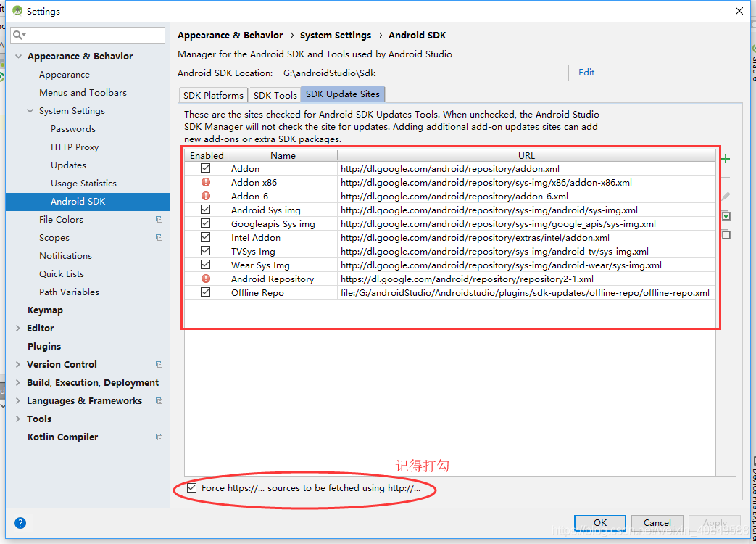Open the HTTP Proxy settings
The width and height of the screenshot is (756, 544).
[75, 147]
